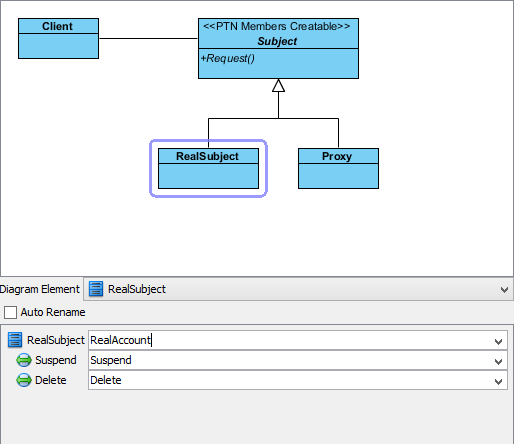514x444 pixels.
Task: Select the highlighted RealSubject class
Action: coord(208,169)
